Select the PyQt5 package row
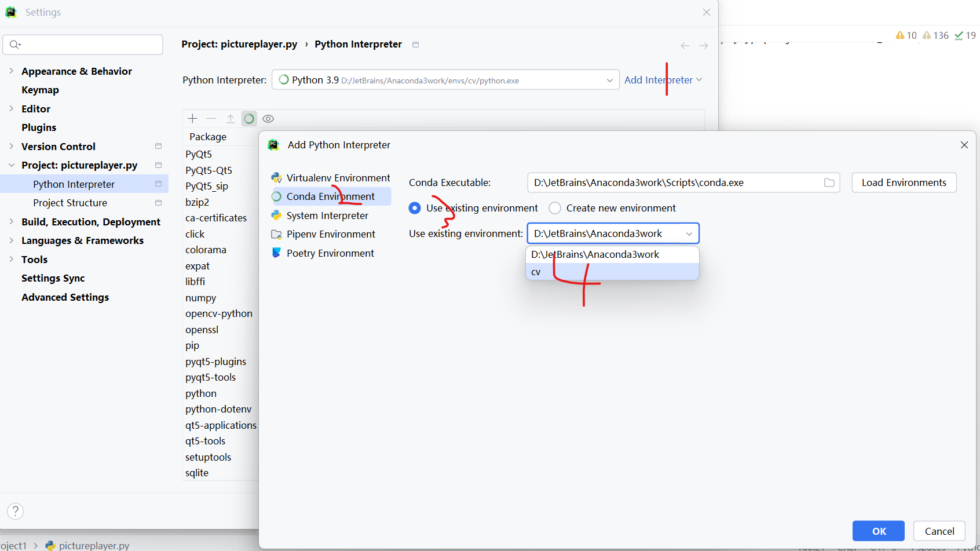 199,154
